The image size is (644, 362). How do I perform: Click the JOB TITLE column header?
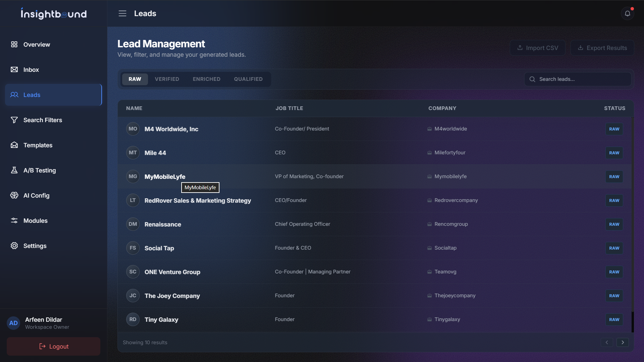coord(289,108)
